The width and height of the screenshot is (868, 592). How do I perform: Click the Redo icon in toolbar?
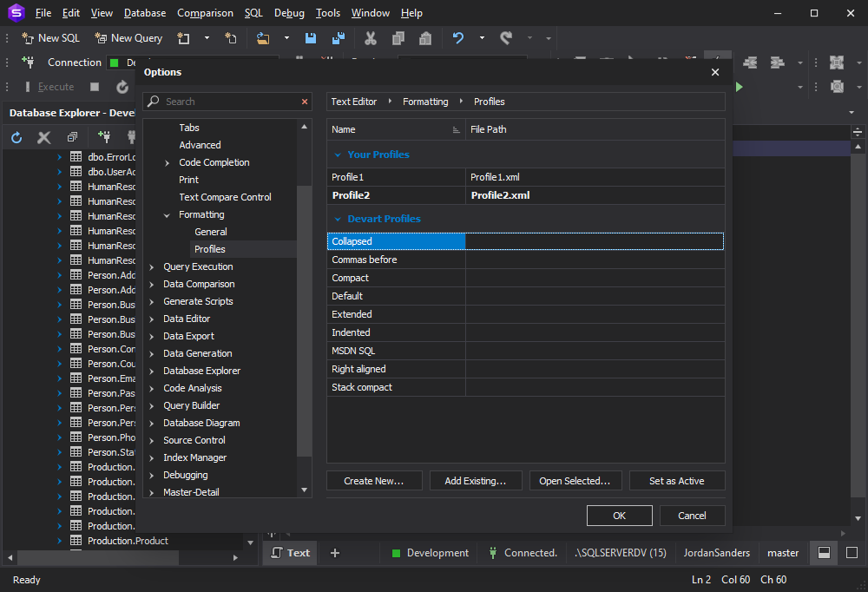[x=506, y=38]
